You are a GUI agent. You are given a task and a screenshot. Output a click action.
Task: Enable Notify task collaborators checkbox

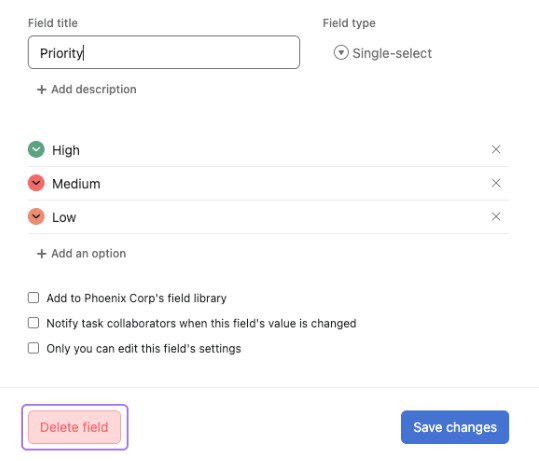point(33,323)
